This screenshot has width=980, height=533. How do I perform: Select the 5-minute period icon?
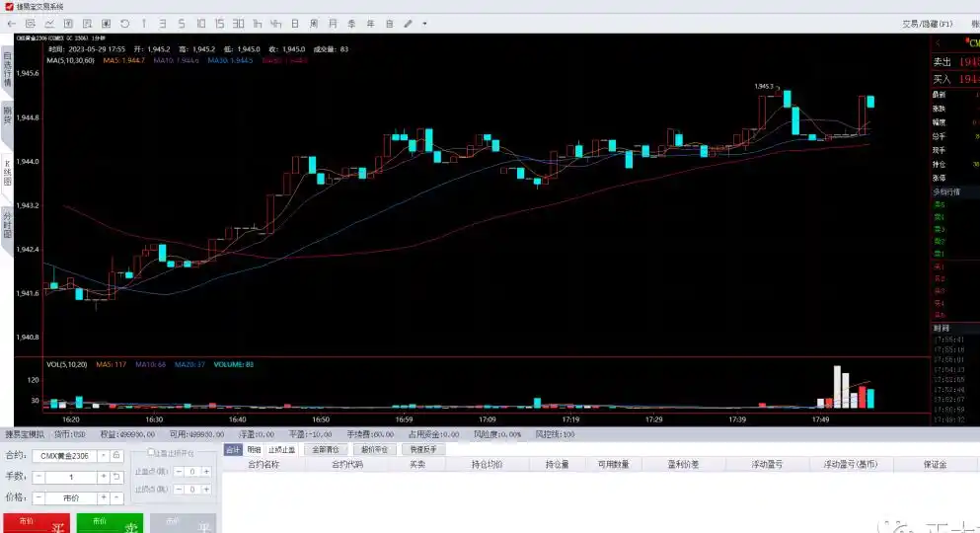coord(182,24)
